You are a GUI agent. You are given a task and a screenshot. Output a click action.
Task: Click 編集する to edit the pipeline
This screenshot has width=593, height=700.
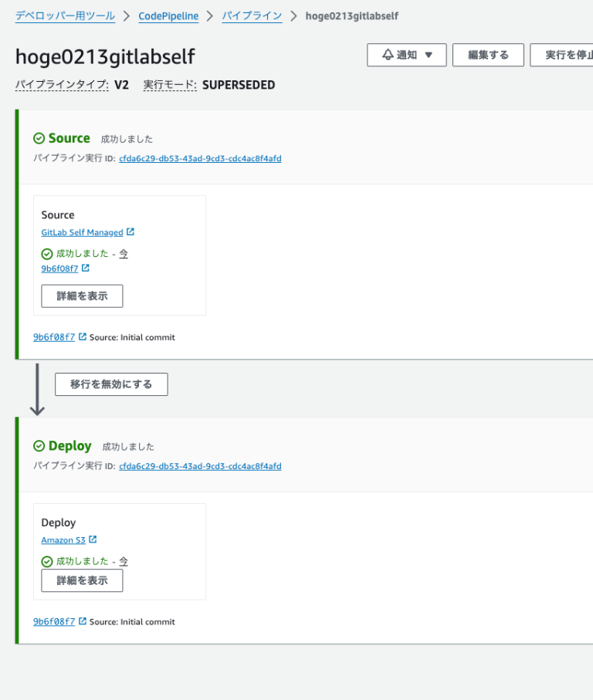click(x=488, y=55)
